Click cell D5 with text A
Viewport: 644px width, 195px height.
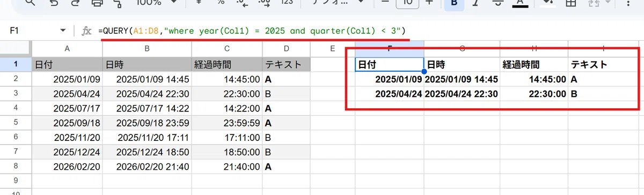tap(287, 123)
